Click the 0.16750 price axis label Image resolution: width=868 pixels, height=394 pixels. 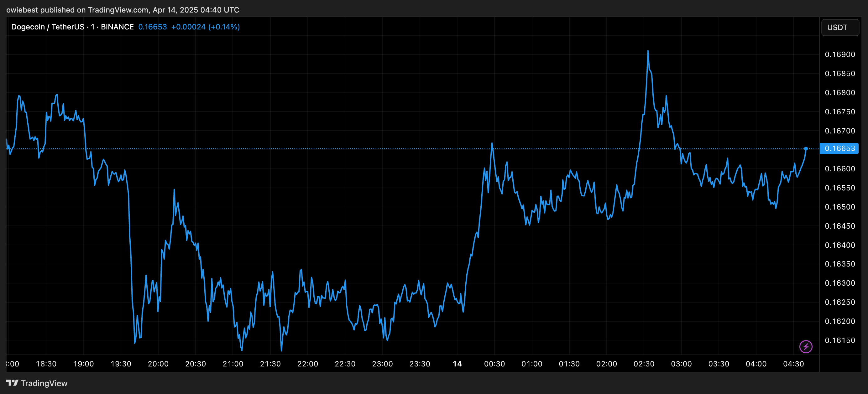839,112
